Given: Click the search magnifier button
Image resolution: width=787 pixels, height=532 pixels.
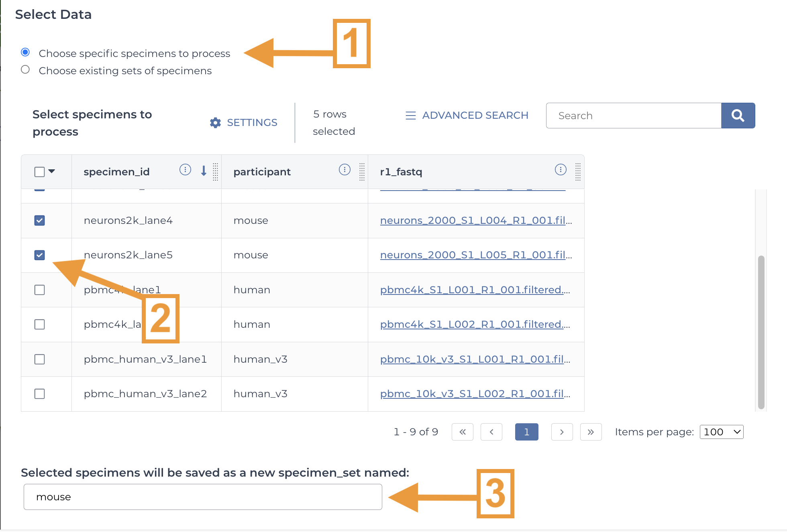Looking at the screenshot, I should [738, 116].
